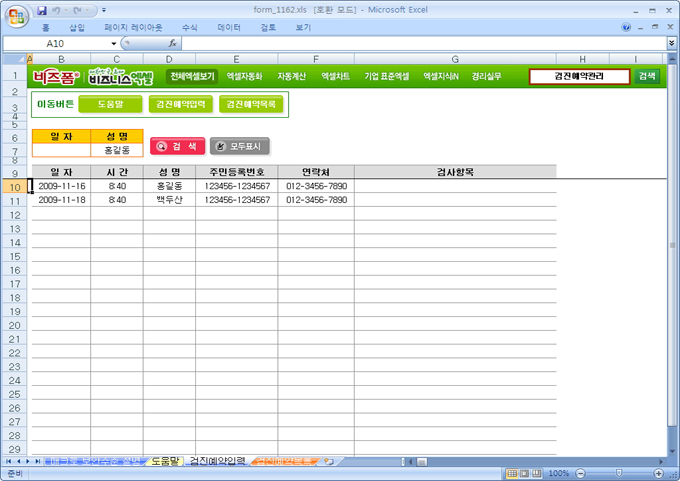The image size is (680, 481).
Task: Click the insert function fx icon
Action: pyautogui.click(x=173, y=44)
